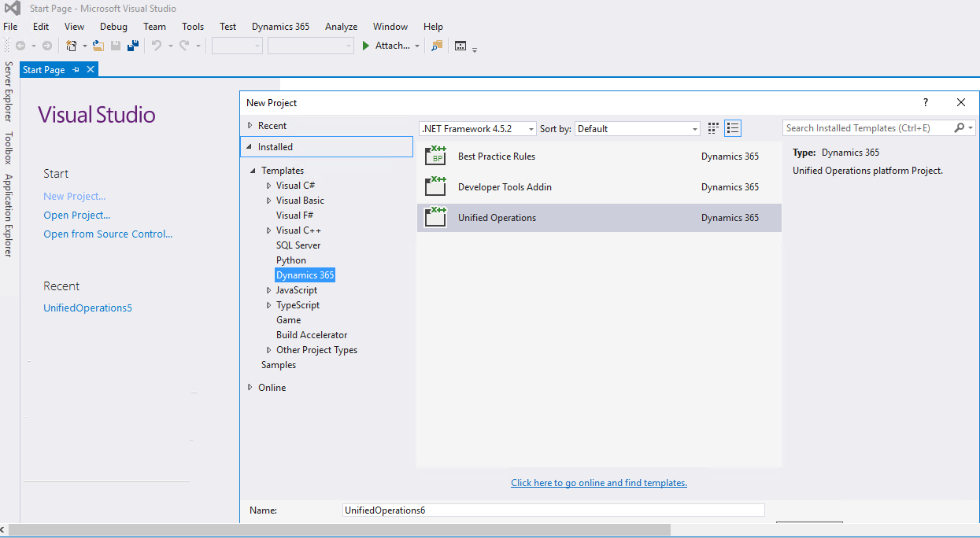The image size is (980, 538).
Task: Open help for New Project dialog
Action: tap(926, 102)
